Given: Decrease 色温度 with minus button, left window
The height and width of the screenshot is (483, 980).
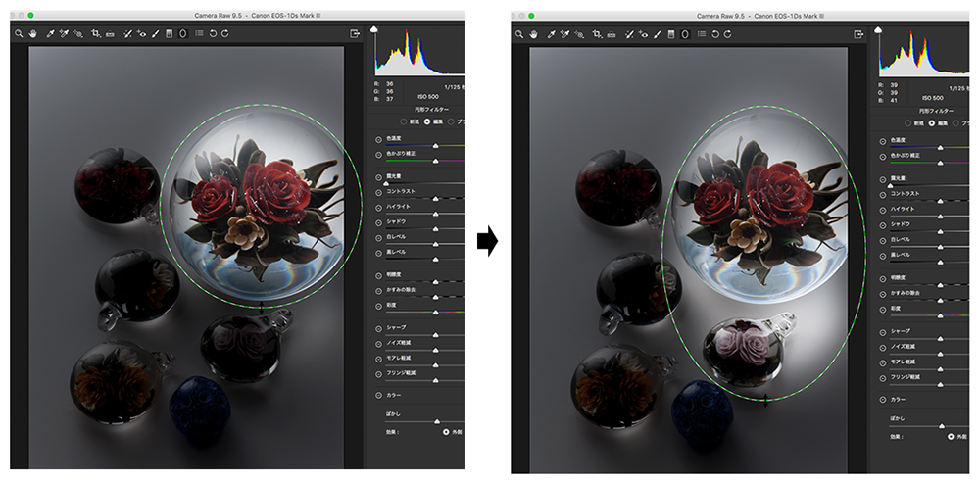Looking at the screenshot, I should pyautogui.click(x=378, y=140).
